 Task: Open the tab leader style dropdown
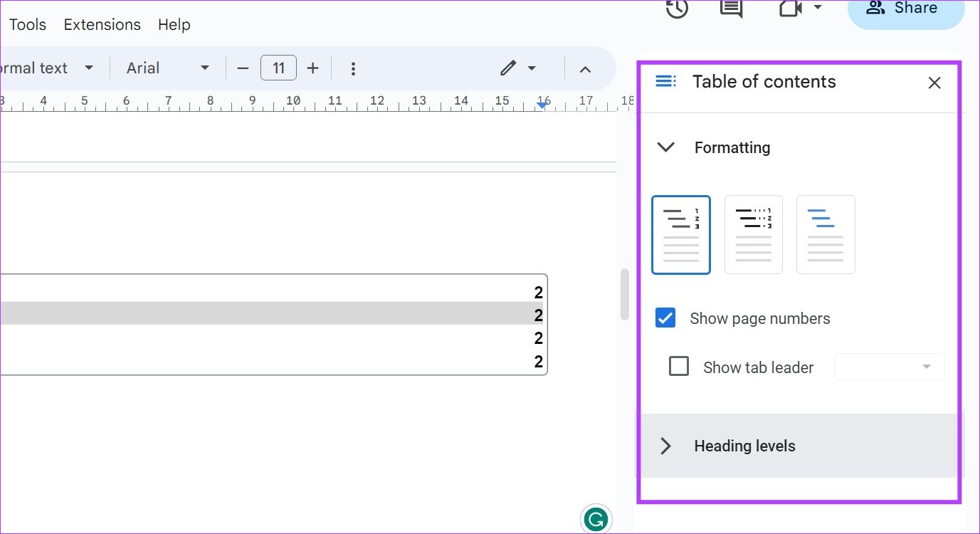click(890, 367)
